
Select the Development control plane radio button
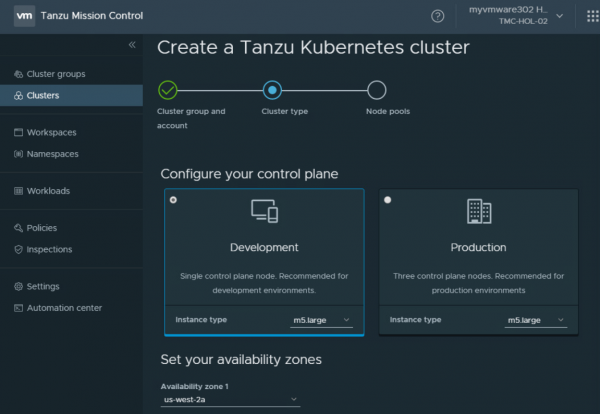tap(174, 200)
